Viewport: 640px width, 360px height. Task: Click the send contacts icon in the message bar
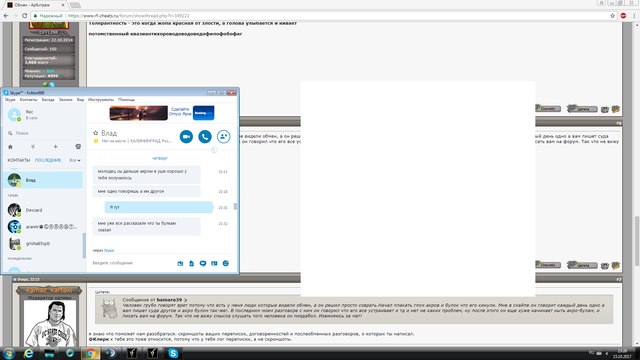tap(214, 264)
